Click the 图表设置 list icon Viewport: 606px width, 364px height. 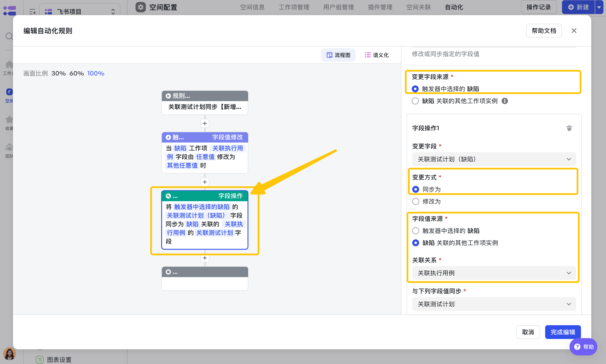click(x=40, y=360)
